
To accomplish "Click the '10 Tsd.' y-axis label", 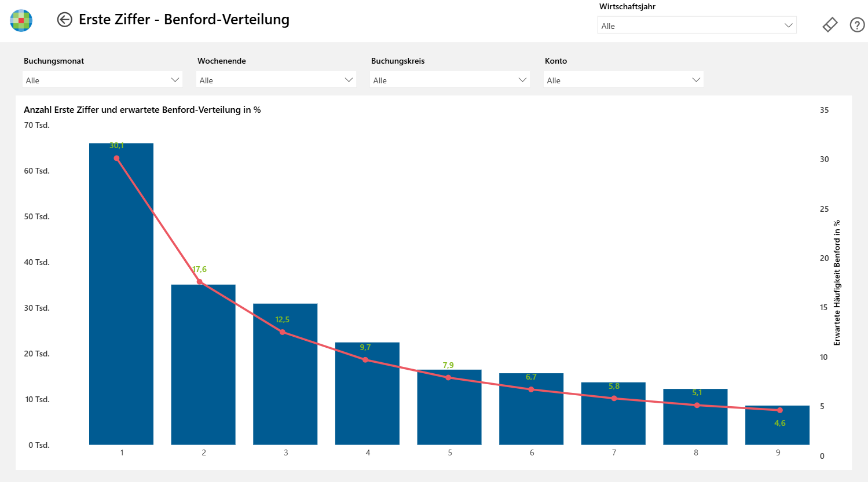I will coord(37,399).
